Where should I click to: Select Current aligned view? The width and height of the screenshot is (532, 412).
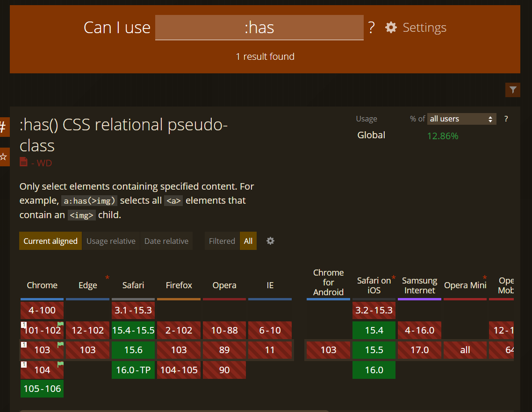point(50,241)
